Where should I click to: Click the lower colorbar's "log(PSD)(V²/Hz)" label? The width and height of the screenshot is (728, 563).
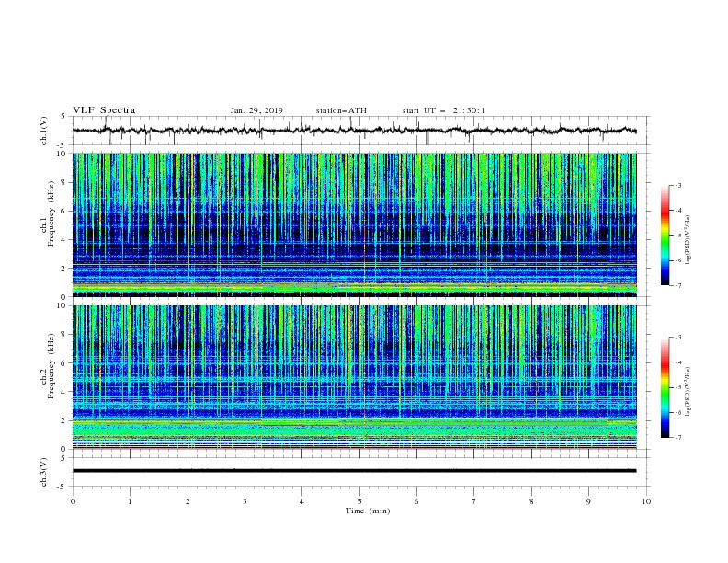tap(688, 392)
